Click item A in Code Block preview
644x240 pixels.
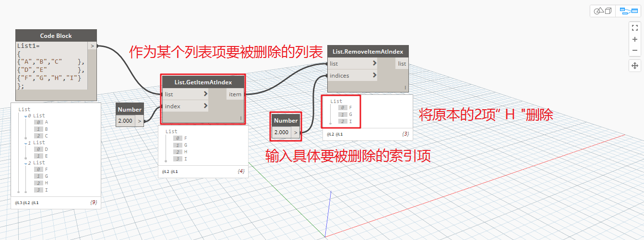click(46, 123)
